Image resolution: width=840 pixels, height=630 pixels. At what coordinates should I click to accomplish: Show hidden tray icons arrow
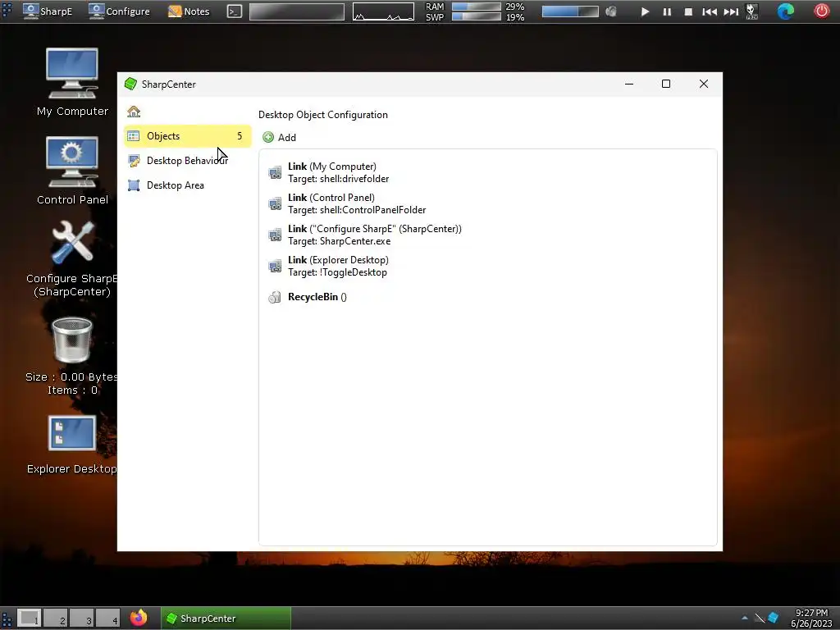coord(745,619)
